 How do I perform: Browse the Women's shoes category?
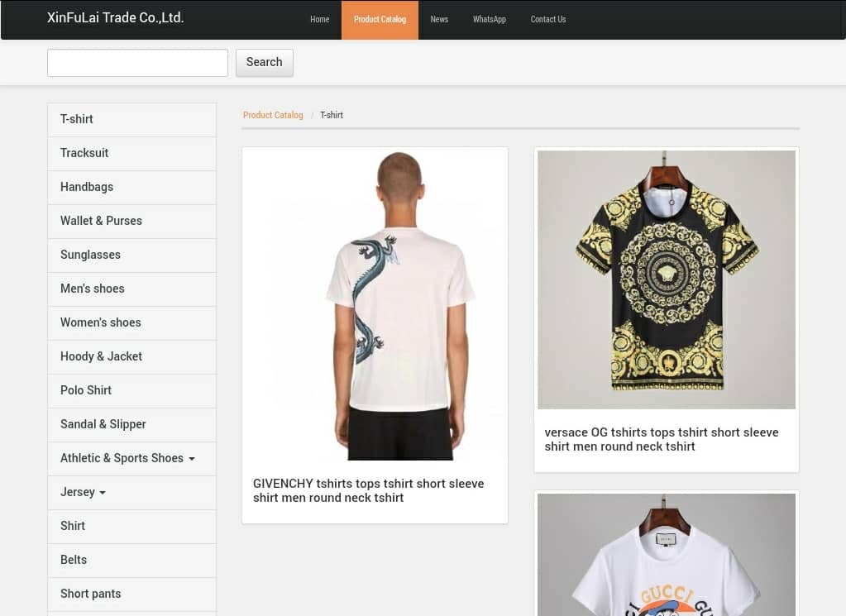pyautogui.click(x=131, y=323)
